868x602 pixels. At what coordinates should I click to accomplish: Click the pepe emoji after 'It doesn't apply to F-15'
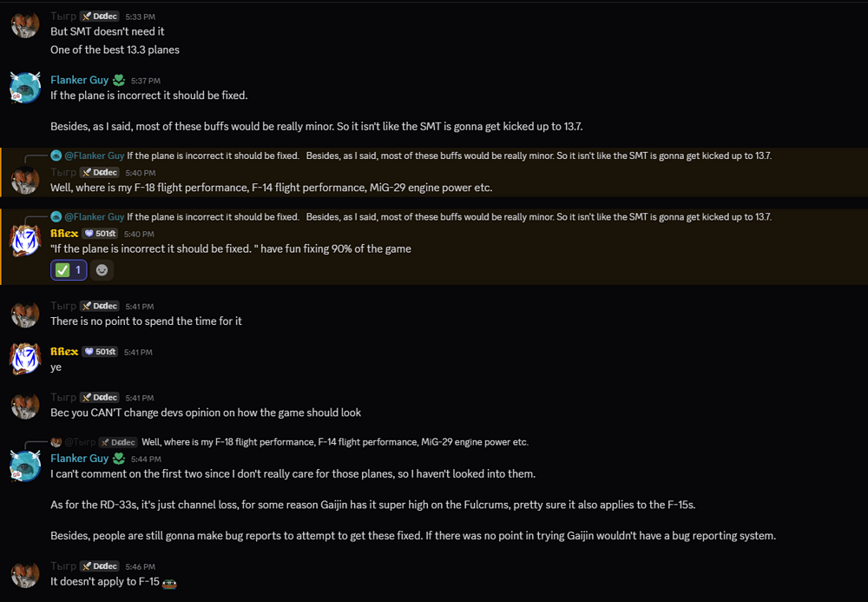click(x=169, y=583)
